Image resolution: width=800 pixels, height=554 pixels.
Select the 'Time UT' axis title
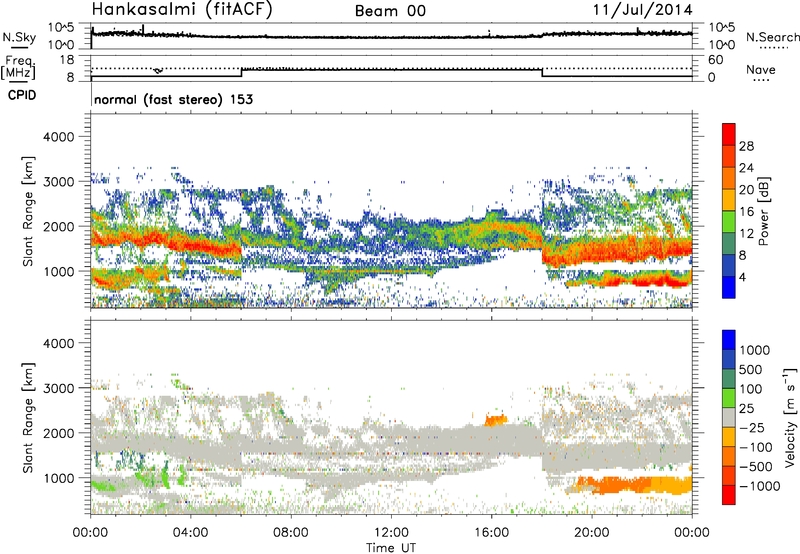[x=391, y=548]
